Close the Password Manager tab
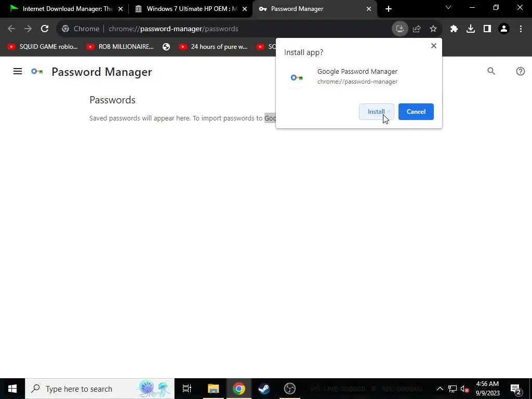 coord(369,9)
